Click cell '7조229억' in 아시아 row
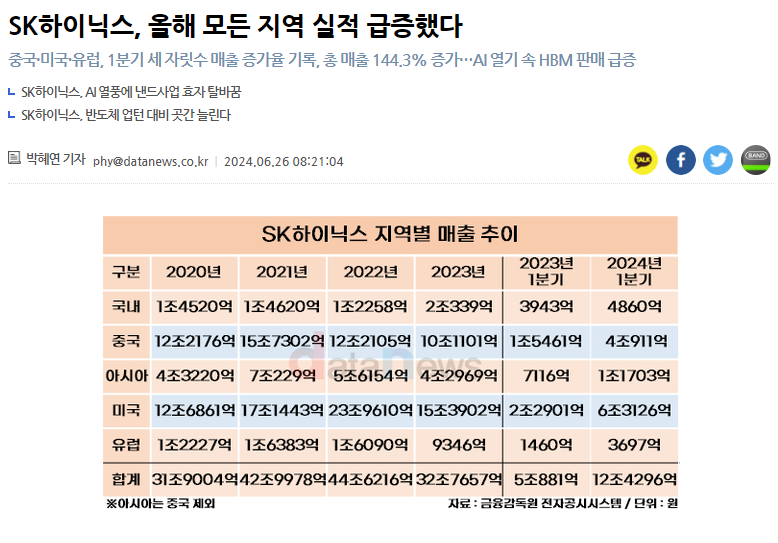The height and width of the screenshot is (543, 778). pyautogui.click(x=282, y=376)
